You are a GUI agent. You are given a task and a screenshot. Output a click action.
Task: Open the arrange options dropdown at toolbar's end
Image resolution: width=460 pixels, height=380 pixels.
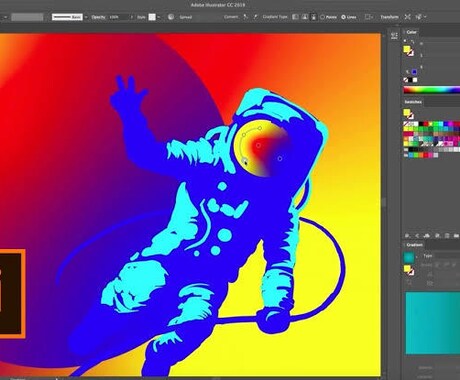pyautogui.click(x=421, y=17)
